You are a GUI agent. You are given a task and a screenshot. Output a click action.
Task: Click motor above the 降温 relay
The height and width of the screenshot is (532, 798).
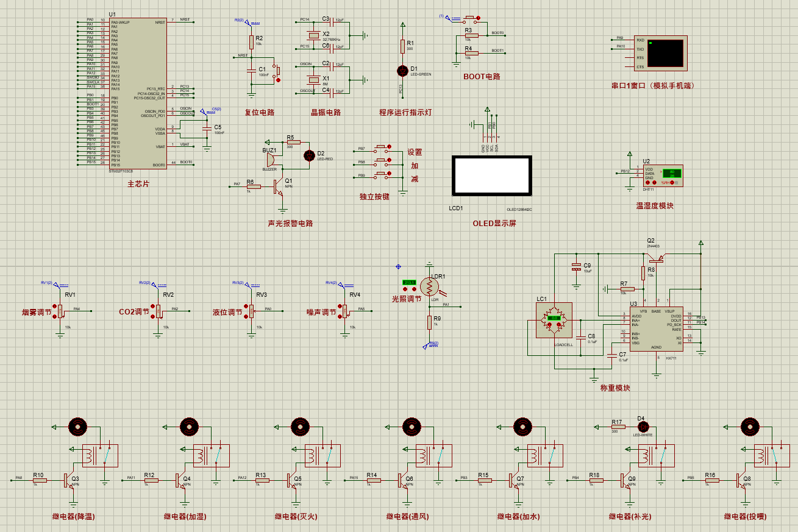point(77,427)
